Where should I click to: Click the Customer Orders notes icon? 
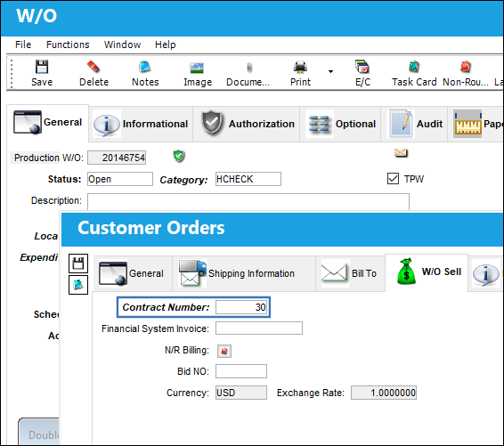click(78, 284)
